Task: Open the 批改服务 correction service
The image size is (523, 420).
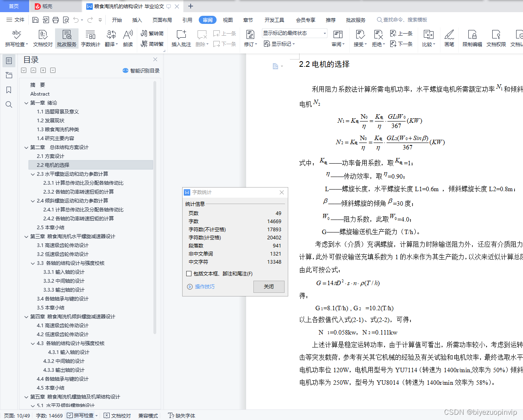Action: pyautogui.click(x=67, y=38)
